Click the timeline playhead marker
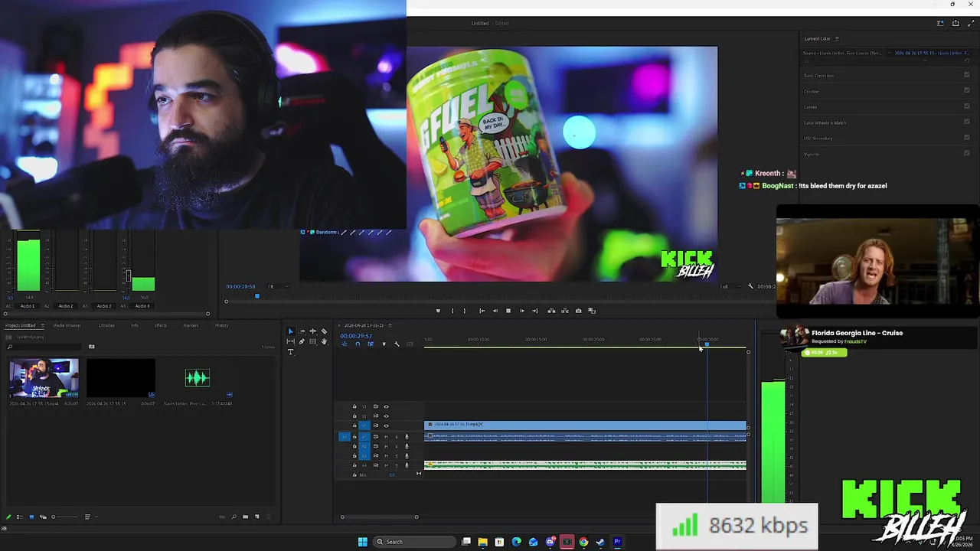The image size is (980, 551). 707,344
